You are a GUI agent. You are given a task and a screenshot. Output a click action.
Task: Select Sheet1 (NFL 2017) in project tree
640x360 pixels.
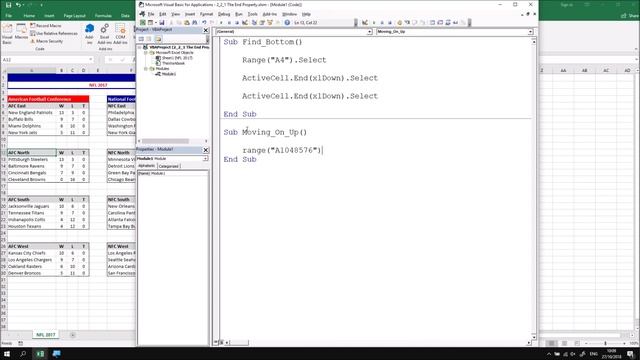pyautogui.click(x=174, y=58)
